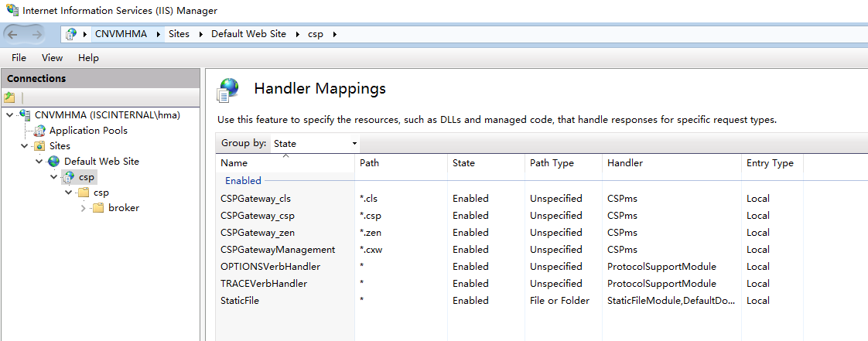The height and width of the screenshot is (341, 868).
Task: Click Default Web Site in address breadcrumb
Action: pyautogui.click(x=248, y=34)
